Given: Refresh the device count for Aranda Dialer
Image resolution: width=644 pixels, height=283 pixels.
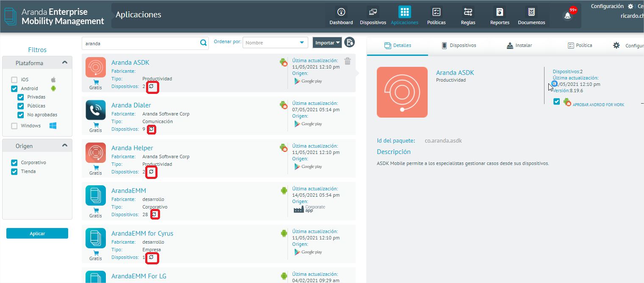Looking at the screenshot, I should pos(152,129).
